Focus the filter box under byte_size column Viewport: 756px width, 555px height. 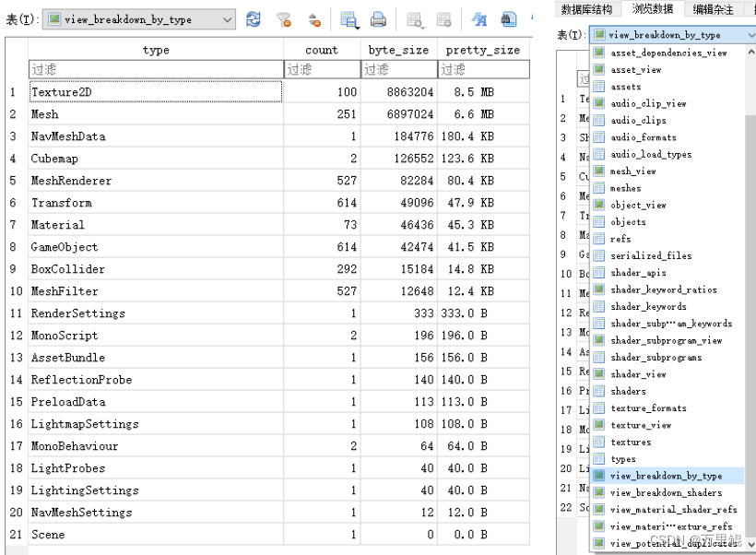pos(398,69)
